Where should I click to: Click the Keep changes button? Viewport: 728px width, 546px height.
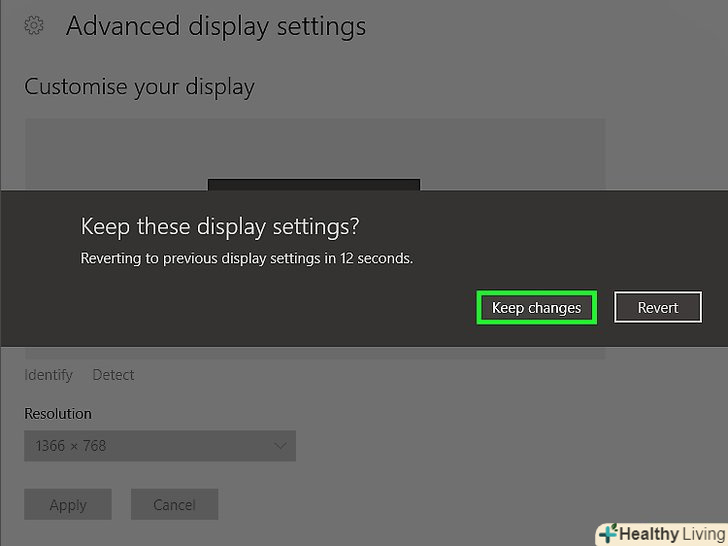pos(536,307)
